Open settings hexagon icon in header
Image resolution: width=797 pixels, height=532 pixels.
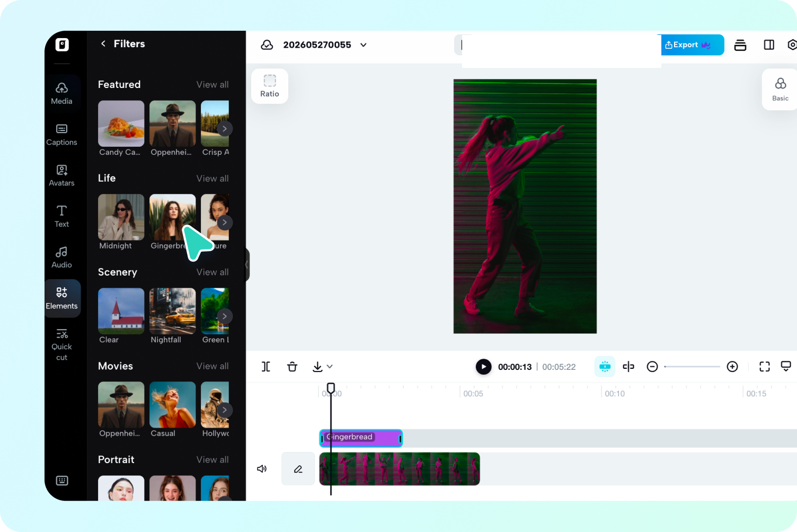click(x=792, y=45)
